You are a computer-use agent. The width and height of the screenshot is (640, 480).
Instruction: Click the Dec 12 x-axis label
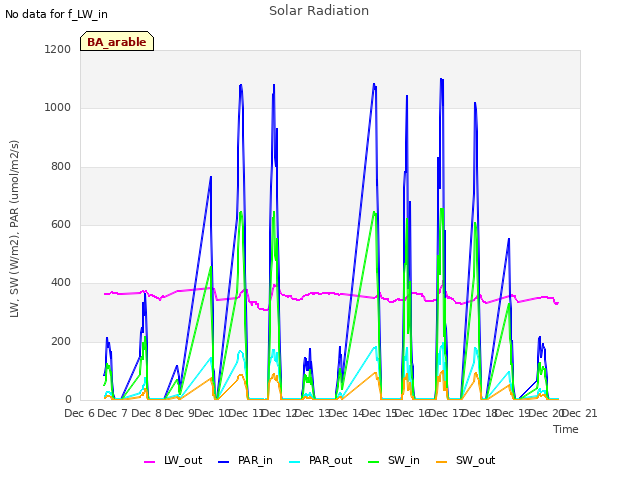279,413
